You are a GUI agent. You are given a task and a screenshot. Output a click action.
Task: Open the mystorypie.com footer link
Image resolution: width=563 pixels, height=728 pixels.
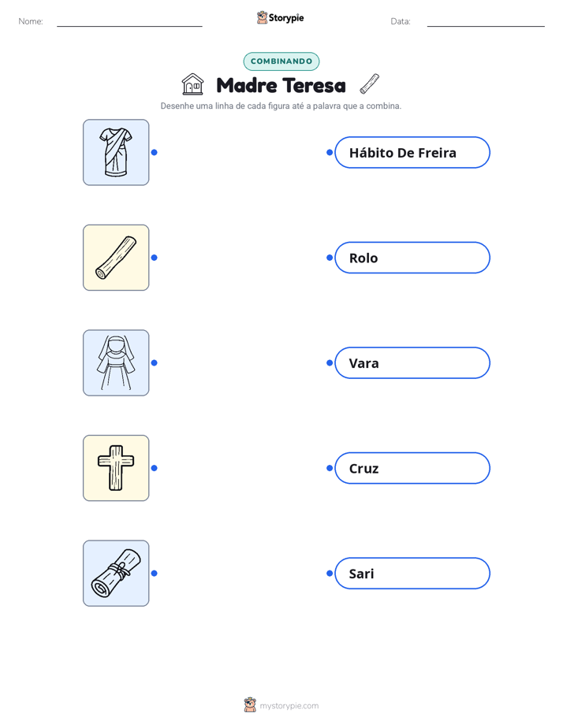click(289, 706)
